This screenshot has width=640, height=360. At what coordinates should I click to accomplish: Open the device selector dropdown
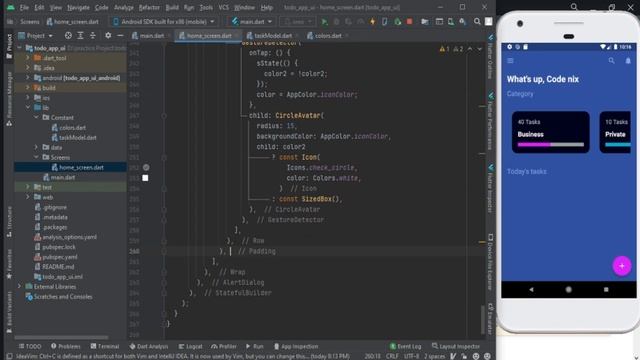(x=164, y=22)
